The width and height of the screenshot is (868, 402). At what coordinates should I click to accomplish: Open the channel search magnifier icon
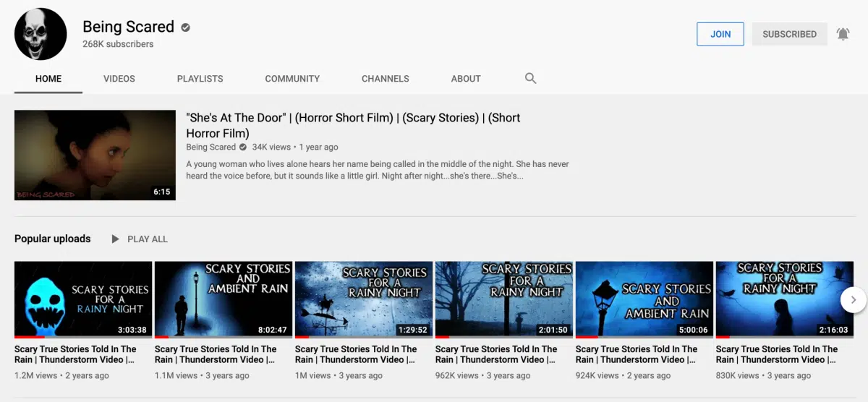point(530,78)
